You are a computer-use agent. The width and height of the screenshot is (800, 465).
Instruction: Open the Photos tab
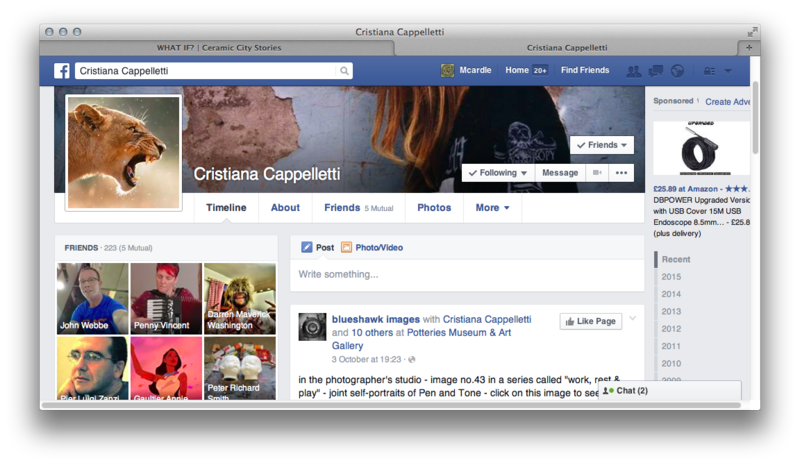pos(434,208)
